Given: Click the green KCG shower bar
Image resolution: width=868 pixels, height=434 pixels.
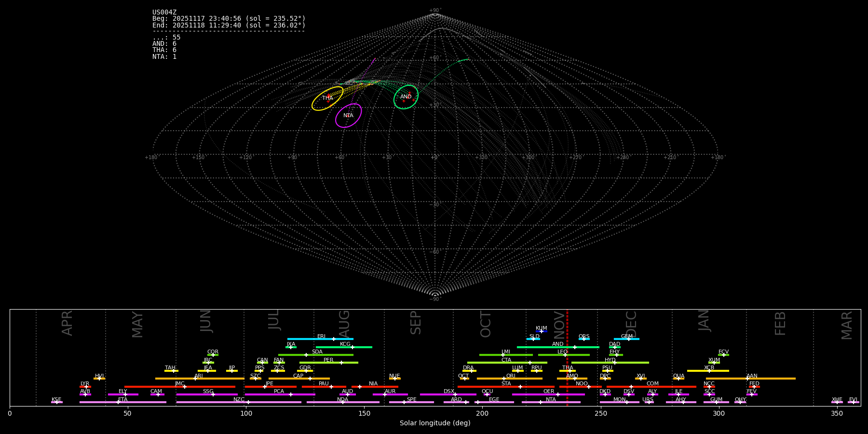Looking at the screenshot, I should tap(344, 347).
